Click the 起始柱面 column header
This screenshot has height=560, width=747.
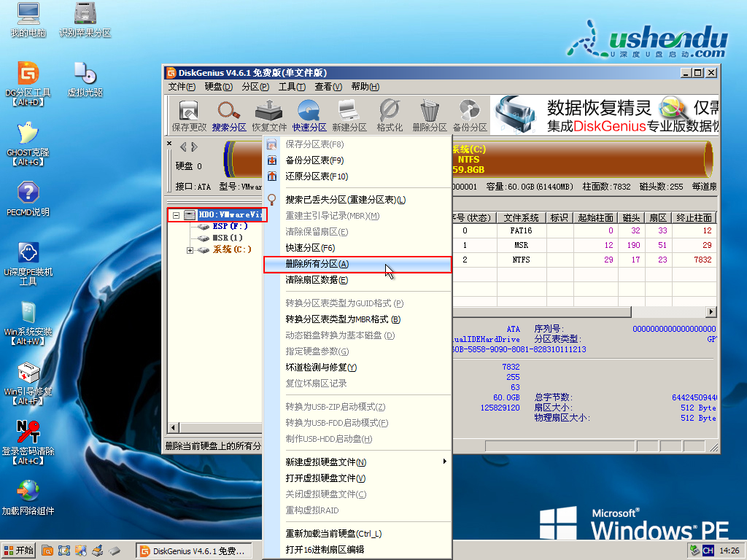click(595, 218)
